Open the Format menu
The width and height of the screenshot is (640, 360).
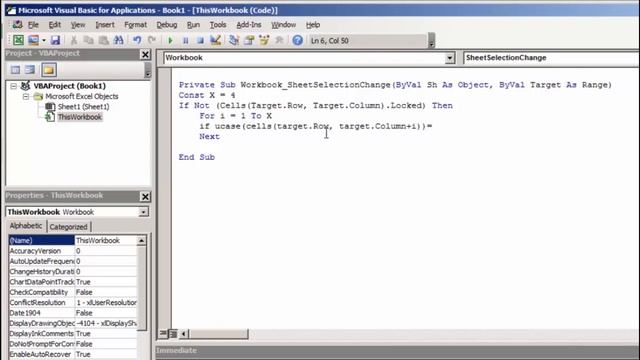(x=136, y=25)
